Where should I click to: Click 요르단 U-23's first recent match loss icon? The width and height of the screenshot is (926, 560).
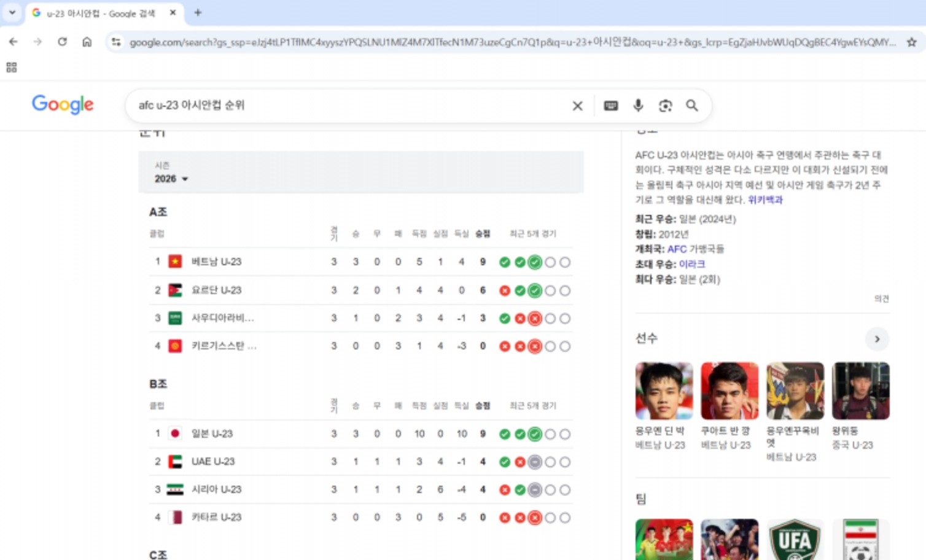coord(505,290)
